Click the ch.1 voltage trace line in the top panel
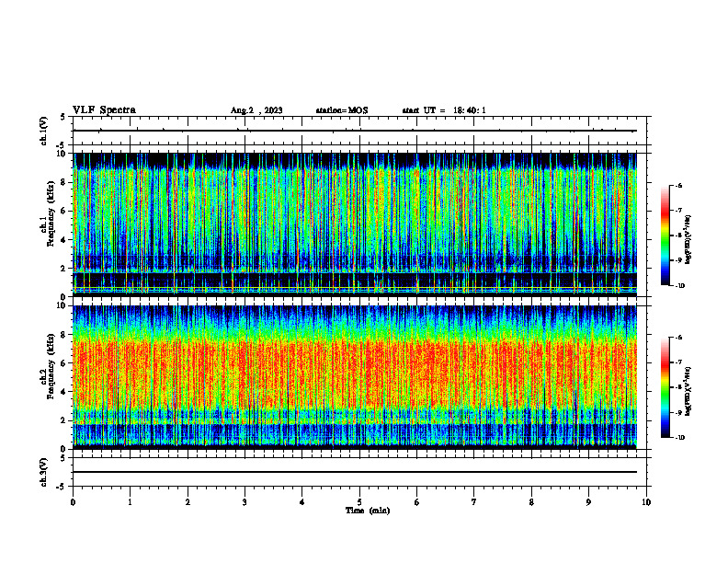The width and height of the screenshot is (728, 563). point(355,131)
